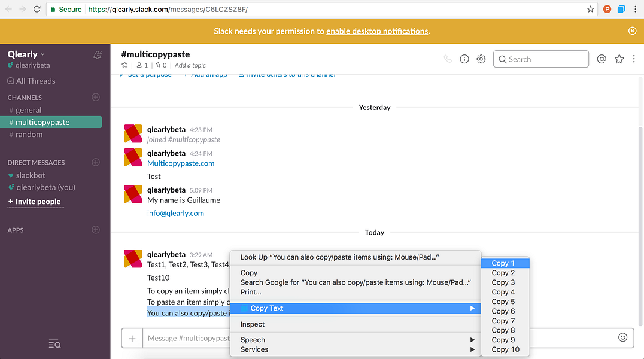Select Copy 8 in submenu

coord(505,330)
